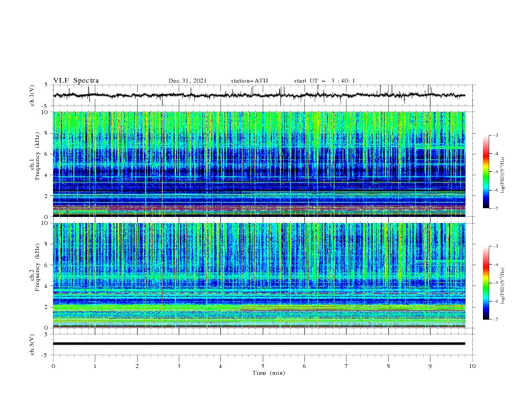
Task: Click the ch.3 flat black waveform band
Action: [259, 344]
